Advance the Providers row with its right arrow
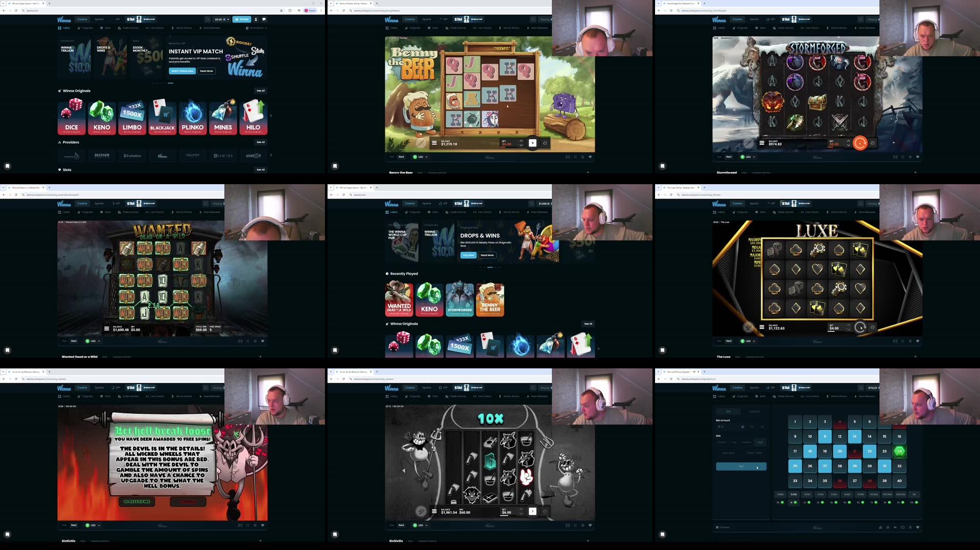Viewport: 980px width, 550px height. click(x=271, y=155)
